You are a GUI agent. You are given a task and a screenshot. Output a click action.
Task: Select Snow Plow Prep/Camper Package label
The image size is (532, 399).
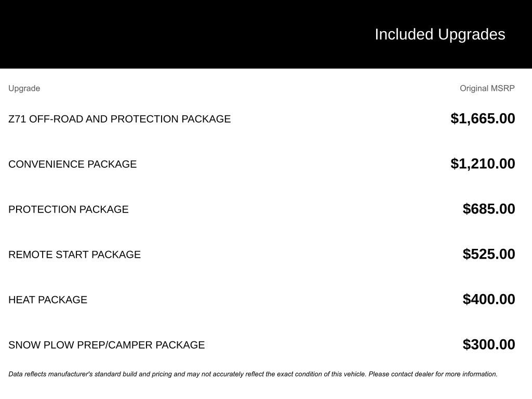[107, 345]
